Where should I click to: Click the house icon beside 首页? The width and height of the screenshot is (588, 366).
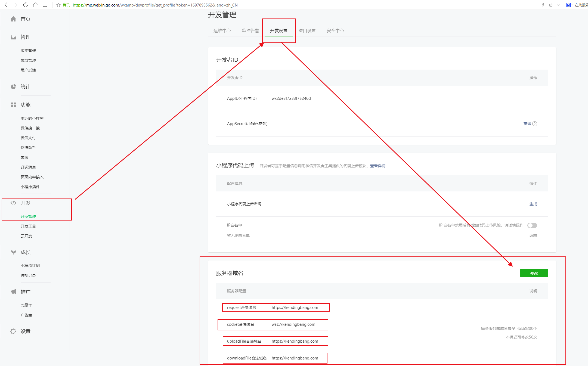[13, 19]
